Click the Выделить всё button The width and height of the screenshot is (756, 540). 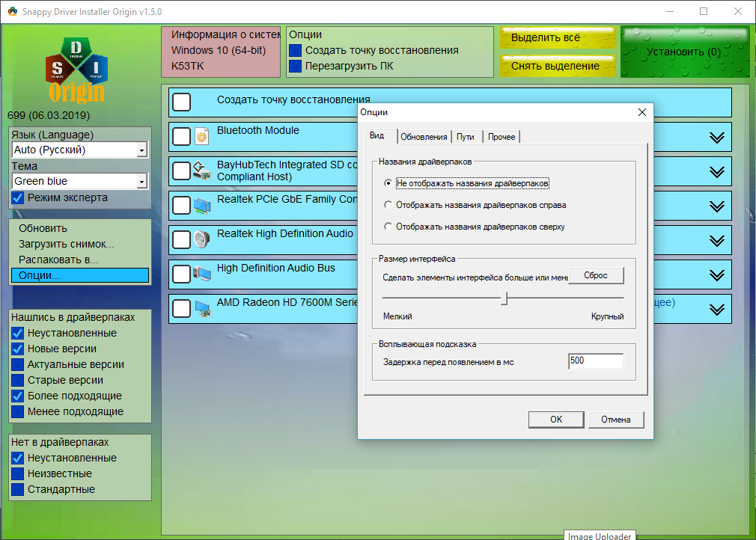point(558,37)
